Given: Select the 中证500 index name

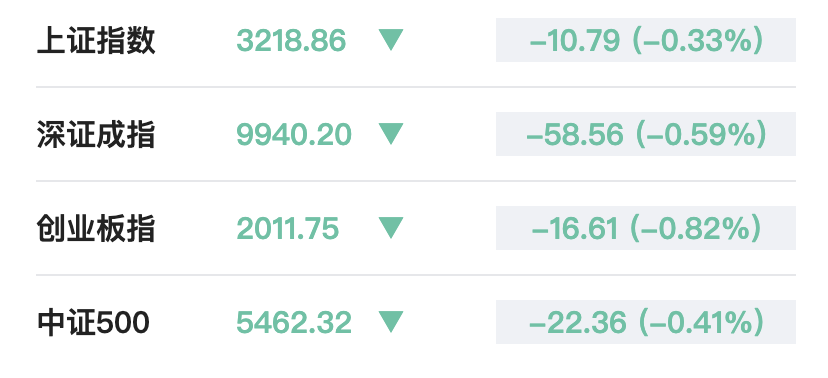Looking at the screenshot, I should pyautogui.click(x=93, y=323).
